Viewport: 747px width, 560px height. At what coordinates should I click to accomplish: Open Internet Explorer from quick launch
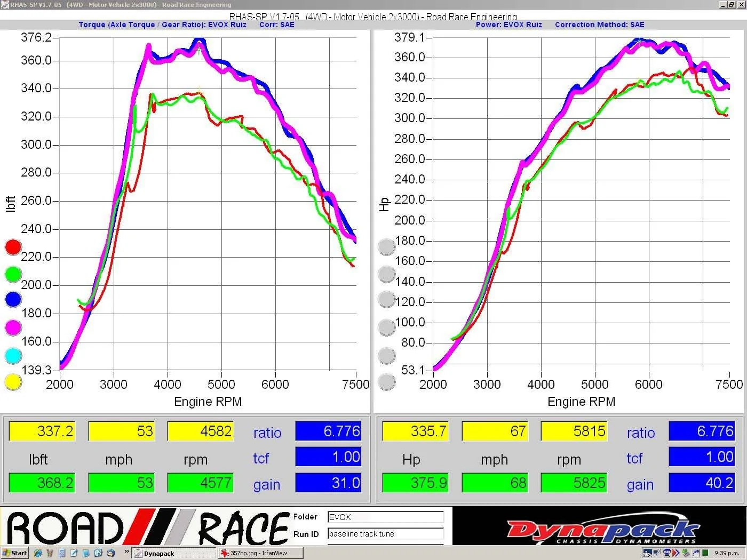pos(38,553)
